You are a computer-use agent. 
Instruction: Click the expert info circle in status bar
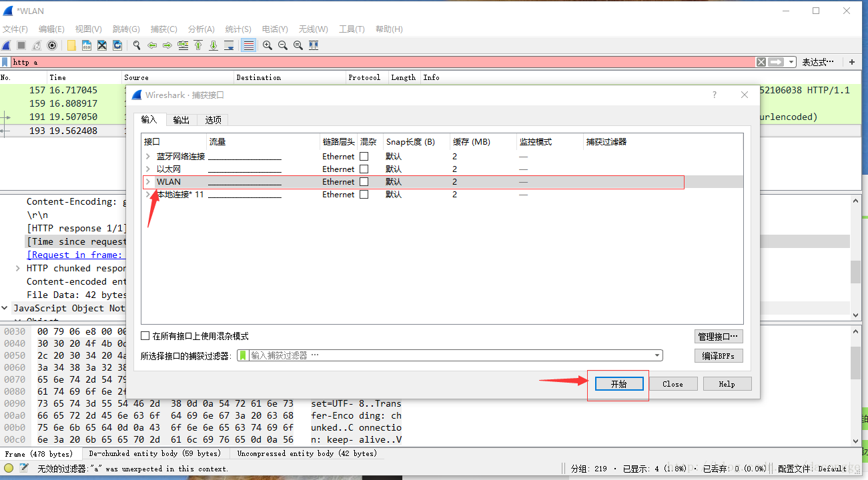pos(9,468)
